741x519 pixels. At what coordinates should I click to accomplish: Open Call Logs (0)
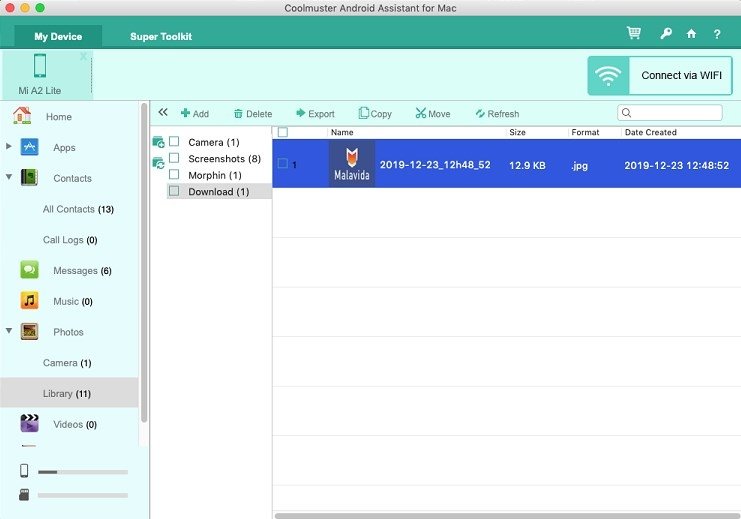pyautogui.click(x=70, y=240)
